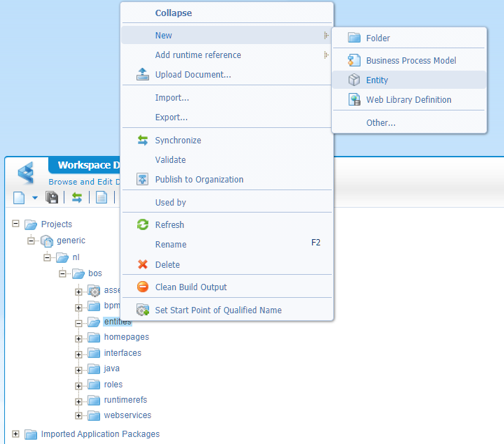Screen dimensions: 504x444
Task: Open the New Document dropdown arrow
Action: point(35,198)
